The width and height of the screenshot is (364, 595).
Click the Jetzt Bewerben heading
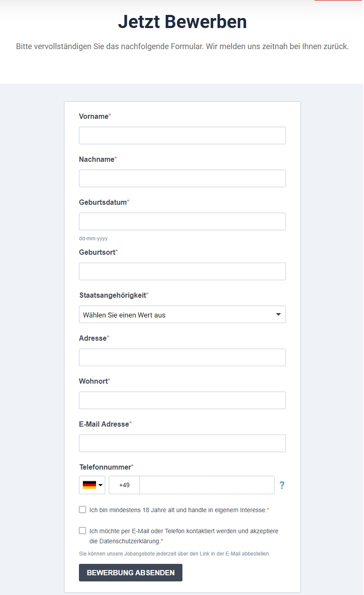tap(182, 21)
